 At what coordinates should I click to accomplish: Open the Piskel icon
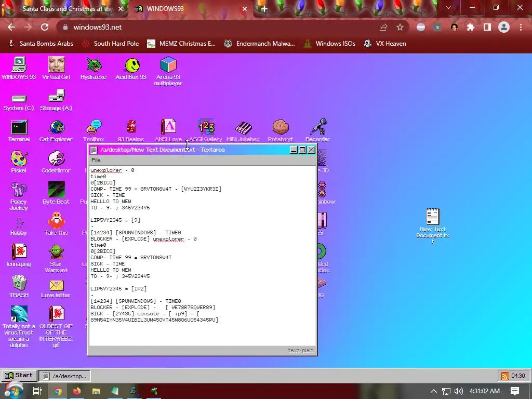pos(19,162)
